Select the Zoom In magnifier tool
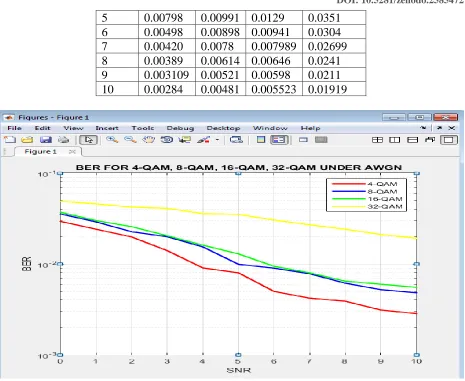 112,140
